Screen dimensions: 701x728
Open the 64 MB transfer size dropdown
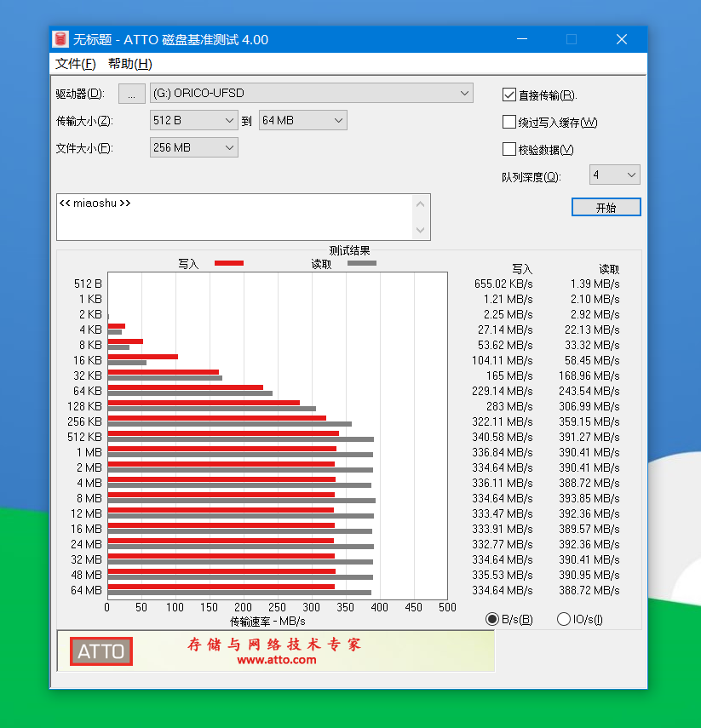tap(303, 120)
